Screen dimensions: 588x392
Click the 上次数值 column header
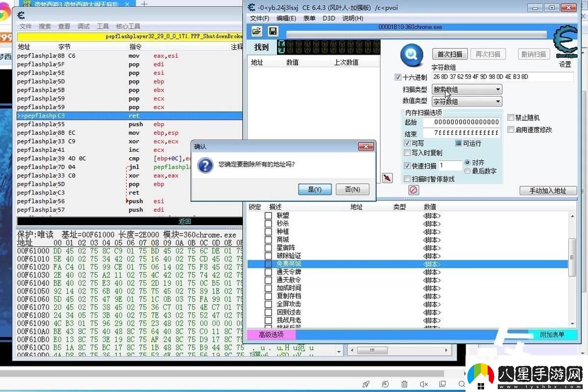point(346,62)
